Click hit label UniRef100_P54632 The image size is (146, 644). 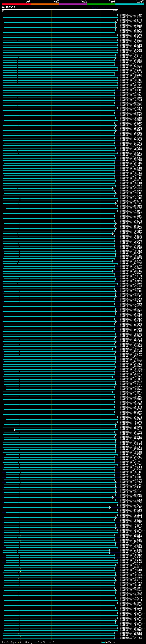click(x=131, y=236)
